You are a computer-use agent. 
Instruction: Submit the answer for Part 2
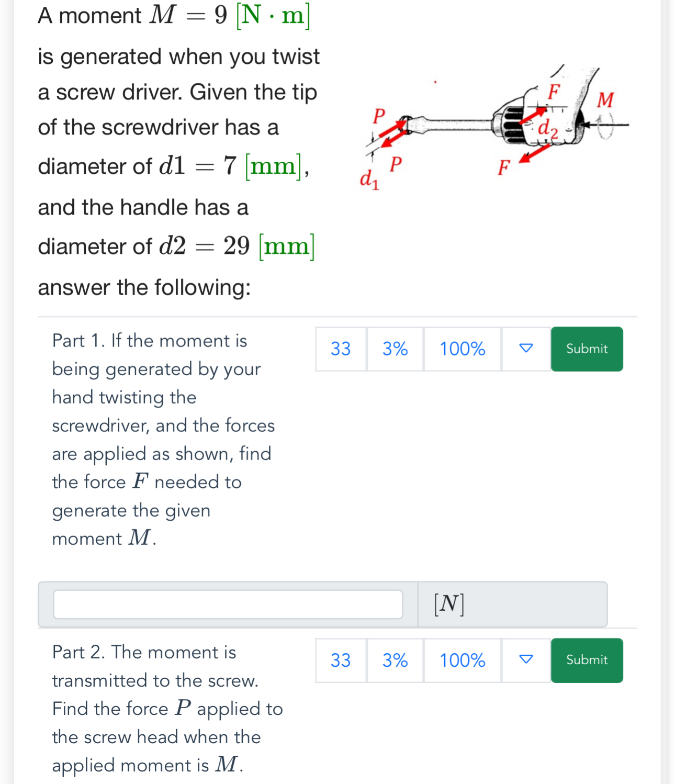pos(587,660)
